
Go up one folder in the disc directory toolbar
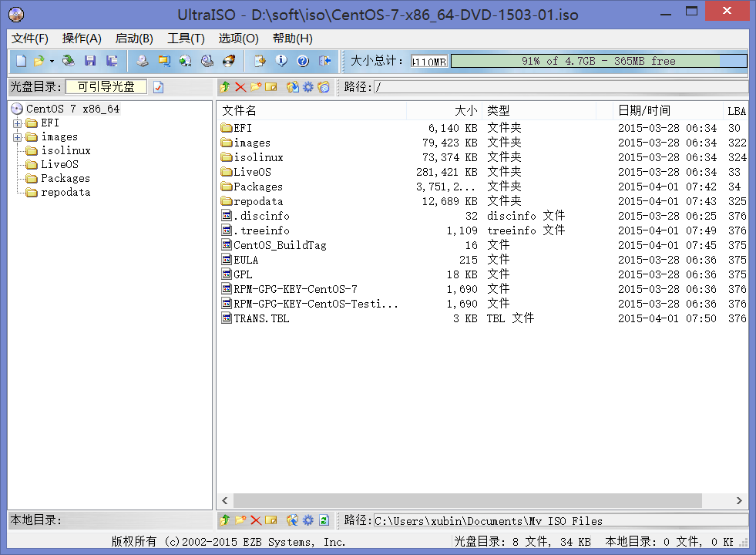(225, 87)
